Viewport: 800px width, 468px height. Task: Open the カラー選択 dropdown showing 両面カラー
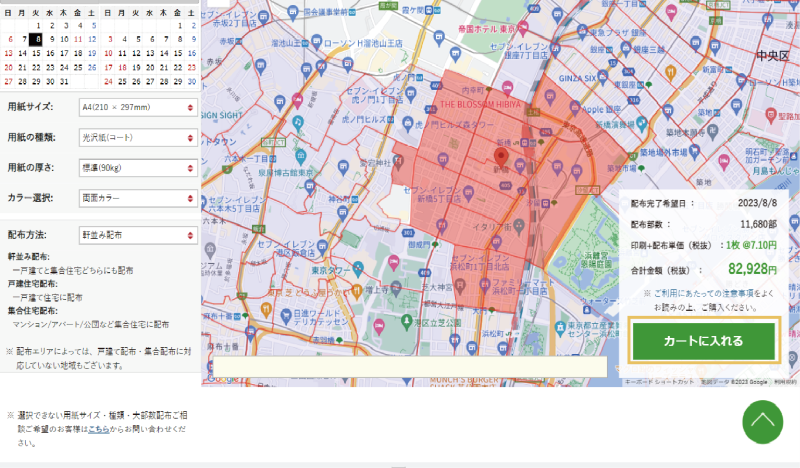click(x=138, y=198)
